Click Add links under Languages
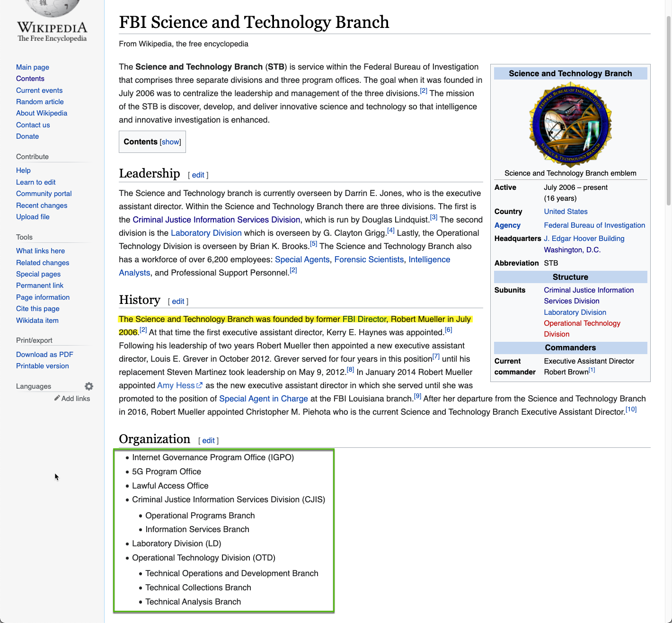672x623 pixels. (x=76, y=399)
